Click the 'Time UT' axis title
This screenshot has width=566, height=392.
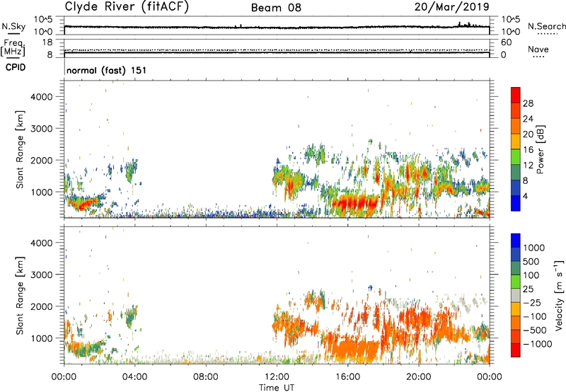pos(277,388)
